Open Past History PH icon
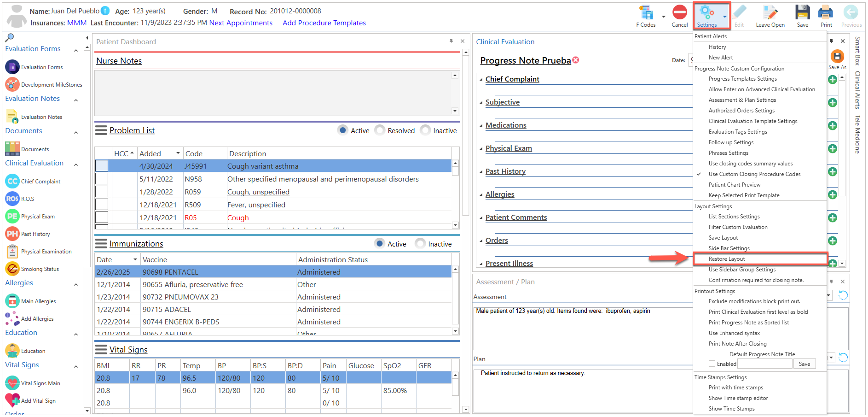868x417 pixels. tap(12, 234)
